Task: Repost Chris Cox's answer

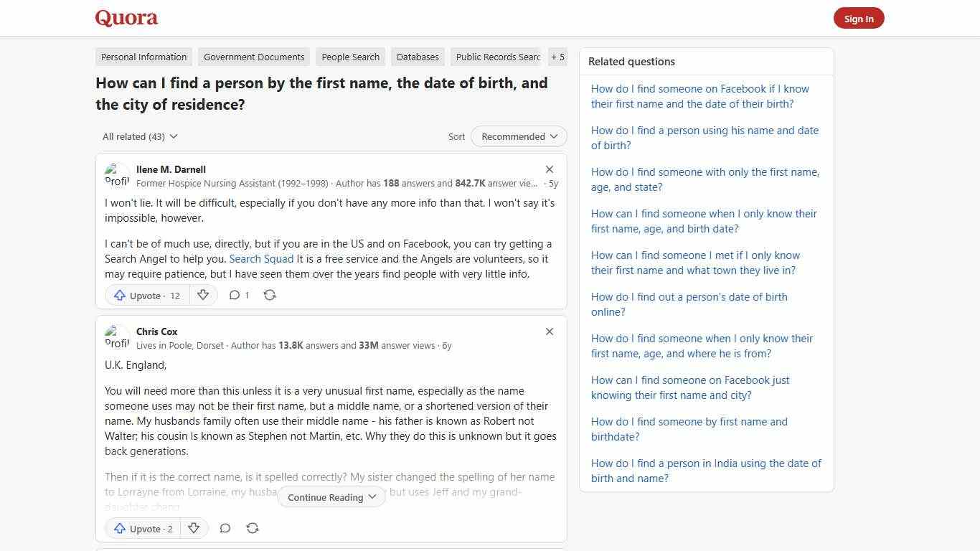Action: (x=253, y=528)
